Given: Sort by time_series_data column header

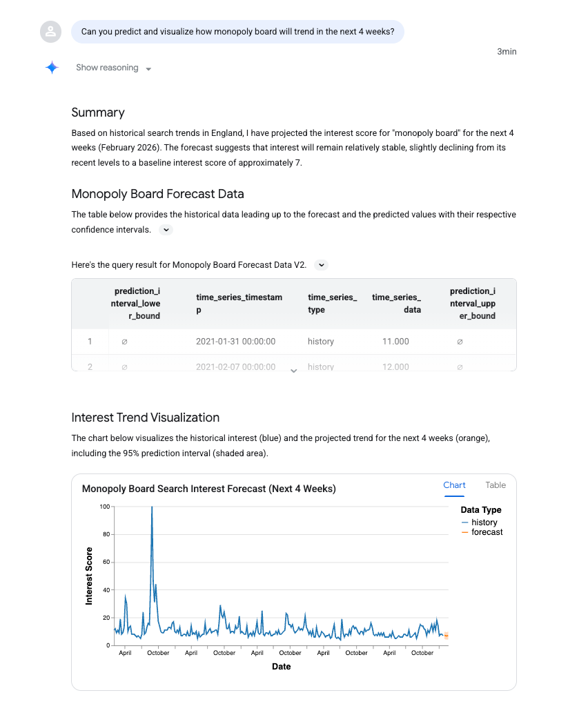Looking at the screenshot, I should (396, 304).
